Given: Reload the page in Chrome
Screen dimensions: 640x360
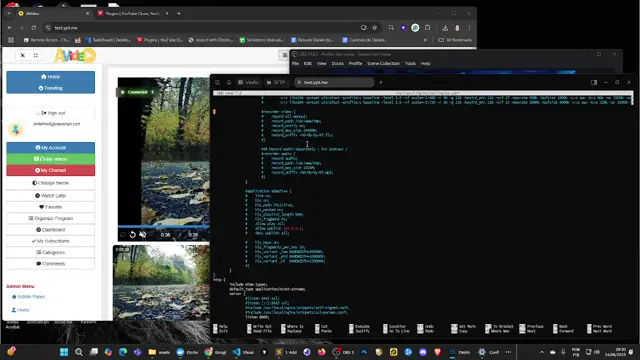Looking at the screenshot, I should click(33, 28).
